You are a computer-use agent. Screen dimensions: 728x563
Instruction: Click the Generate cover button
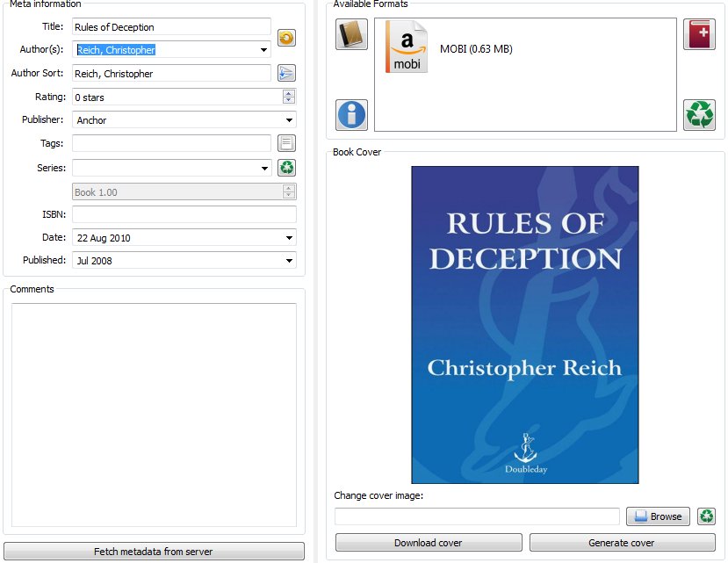(x=622, y=543)
